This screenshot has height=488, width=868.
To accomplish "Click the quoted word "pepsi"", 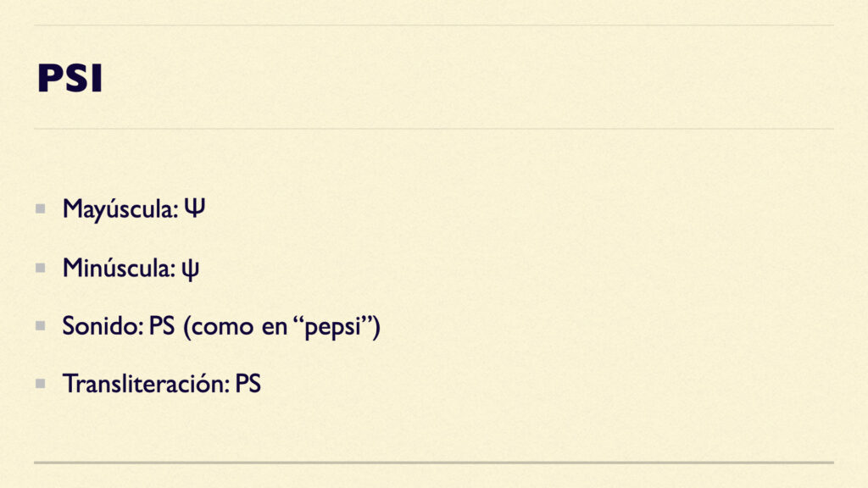I will [332, 328].
